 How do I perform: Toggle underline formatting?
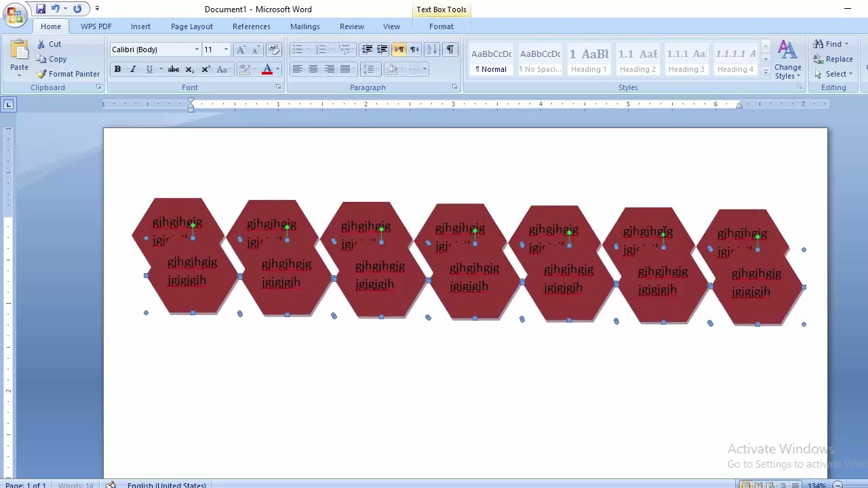pyautogui.click(x=149, y=69)
